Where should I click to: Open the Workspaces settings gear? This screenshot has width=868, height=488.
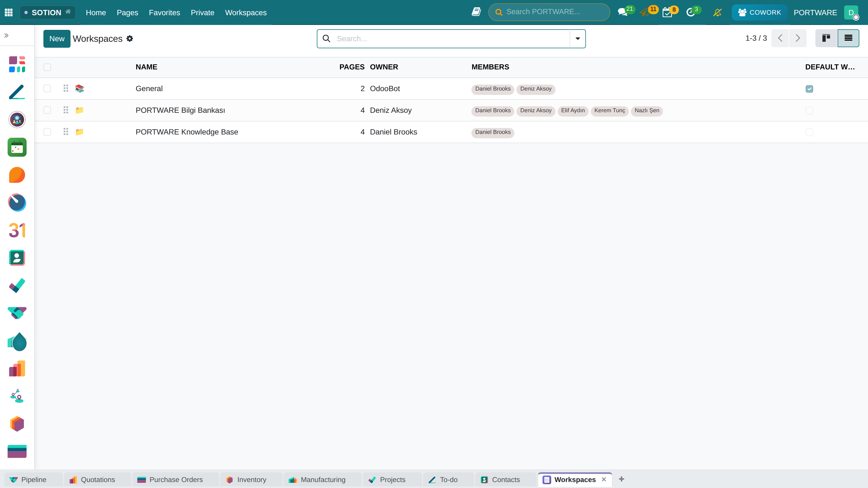click(130, 39)
